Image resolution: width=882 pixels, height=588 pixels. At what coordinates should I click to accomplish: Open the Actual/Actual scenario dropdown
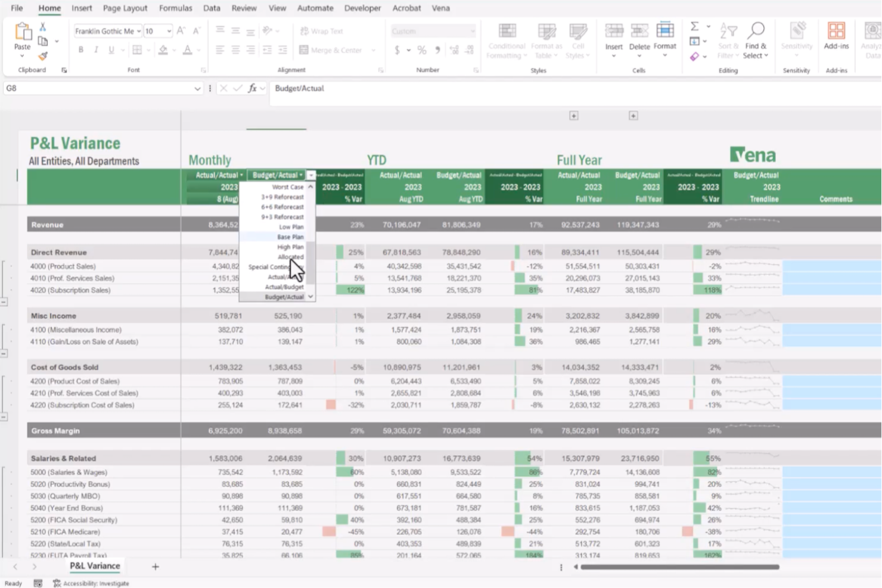(x=241, y=175)
